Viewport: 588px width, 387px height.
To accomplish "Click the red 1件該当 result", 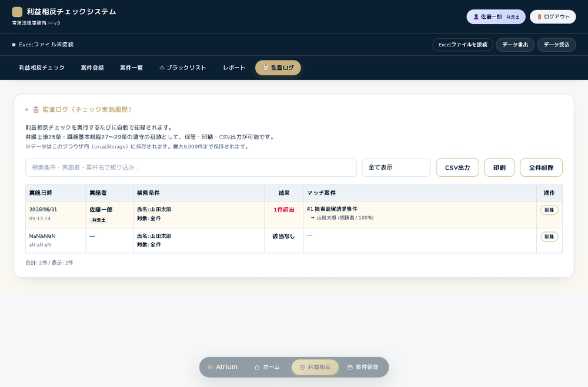I will click(284, 210).
